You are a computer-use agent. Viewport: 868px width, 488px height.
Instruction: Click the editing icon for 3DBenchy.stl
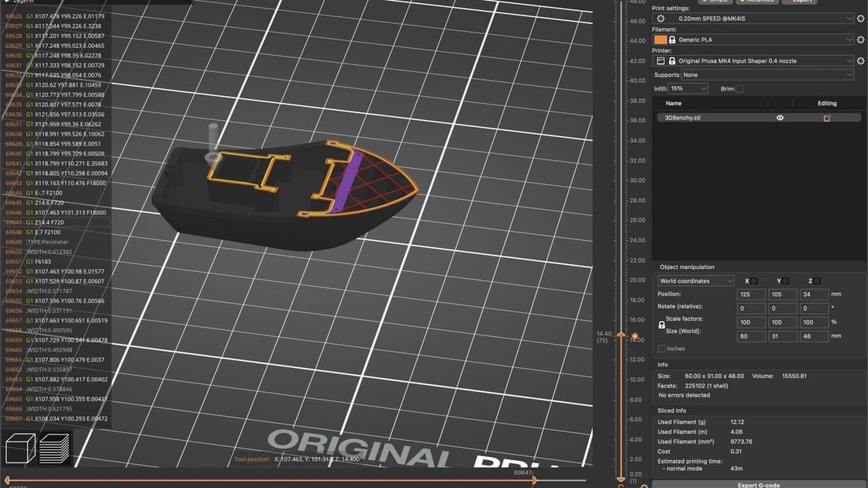pyautogui.click(x=828, y=118)
